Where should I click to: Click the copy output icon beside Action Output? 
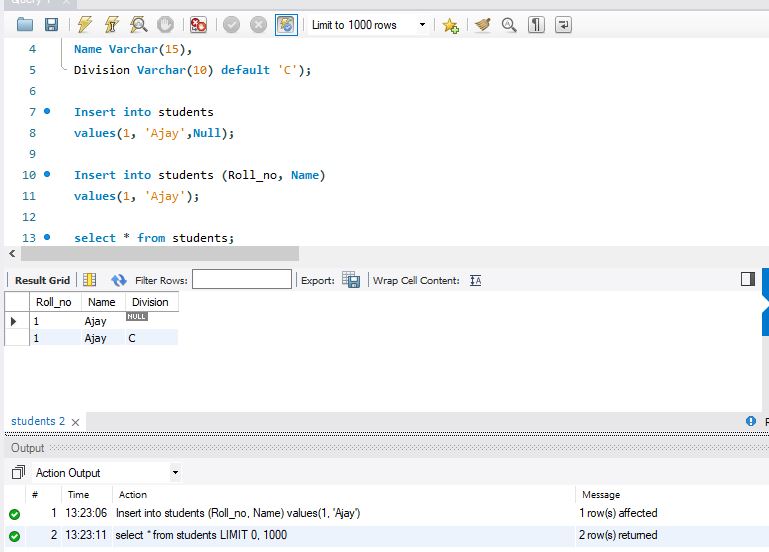[x=18, y=472]
